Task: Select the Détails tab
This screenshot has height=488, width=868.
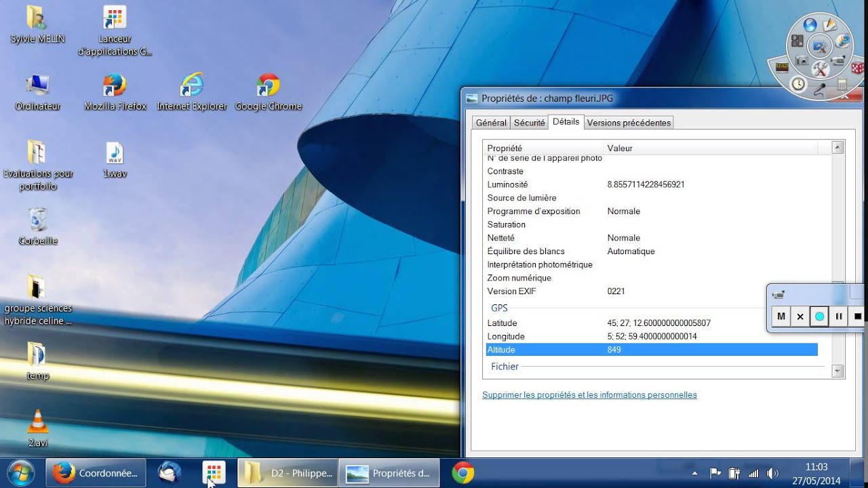Action: pyautogui.click(x=566, y=121)
